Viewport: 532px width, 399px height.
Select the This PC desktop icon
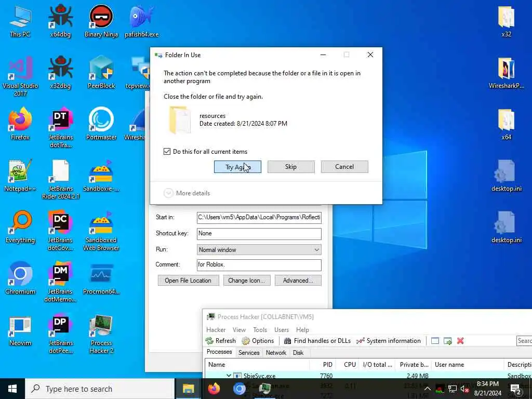20,21
